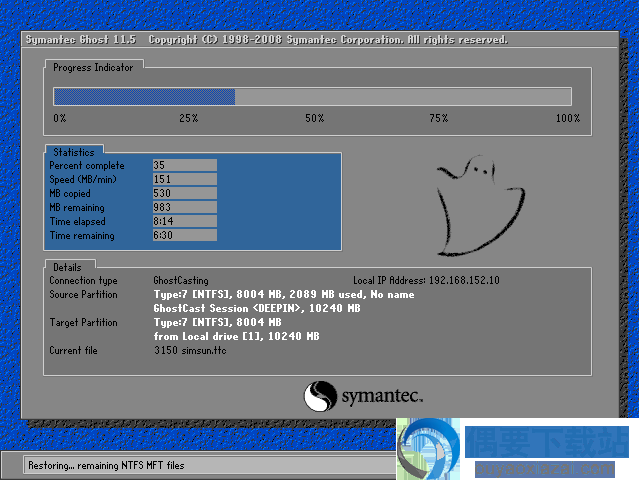Screen dimensions: 640x480
Task: Click the Symantec copyright notice text
Action: 328,40
